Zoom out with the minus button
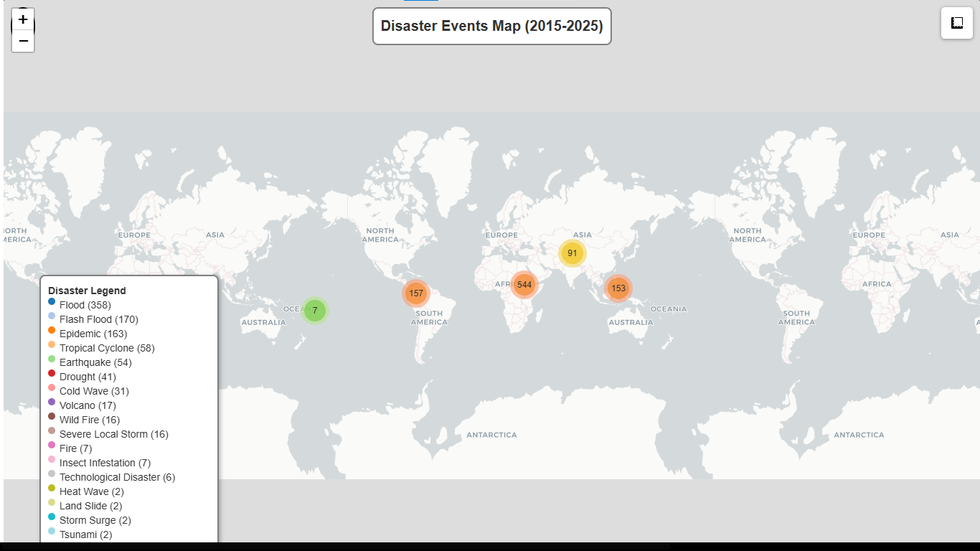Screen dimensions: 980x551 (x=23, y=41)
